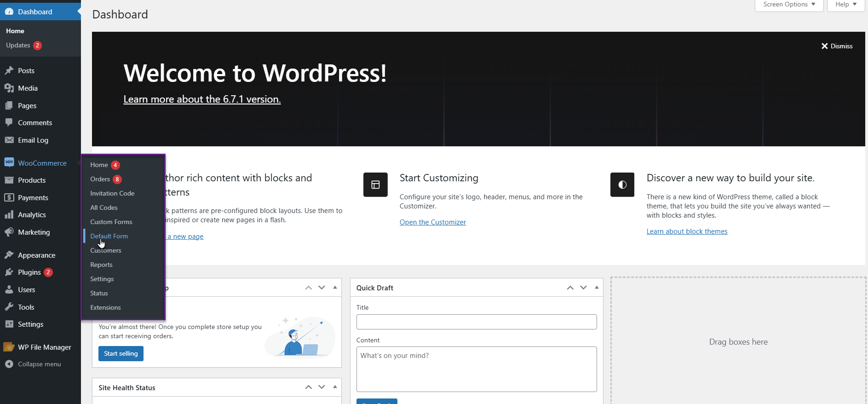Click the Orders count badge in submenu
This screenshot has width=868, height=404.
117,179
